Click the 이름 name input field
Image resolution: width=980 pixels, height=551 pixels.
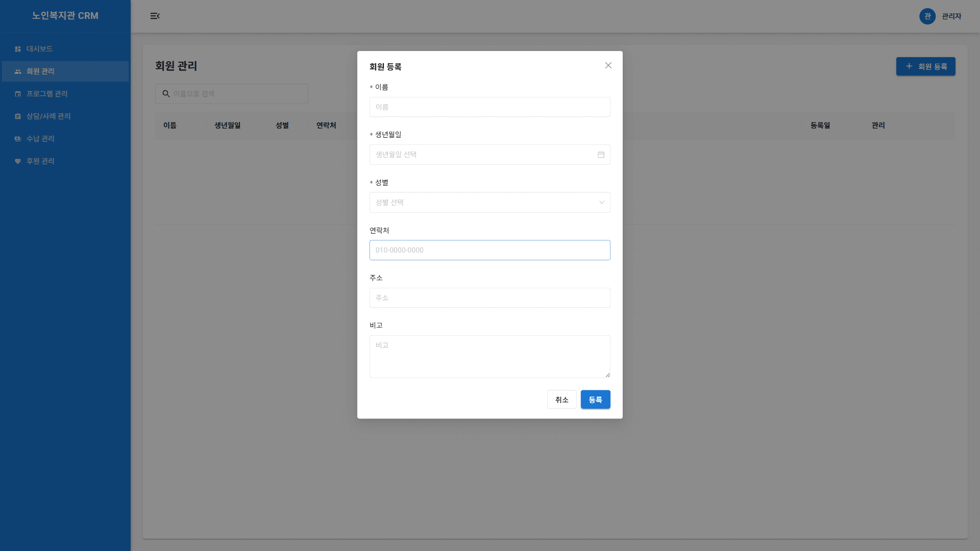489,107
